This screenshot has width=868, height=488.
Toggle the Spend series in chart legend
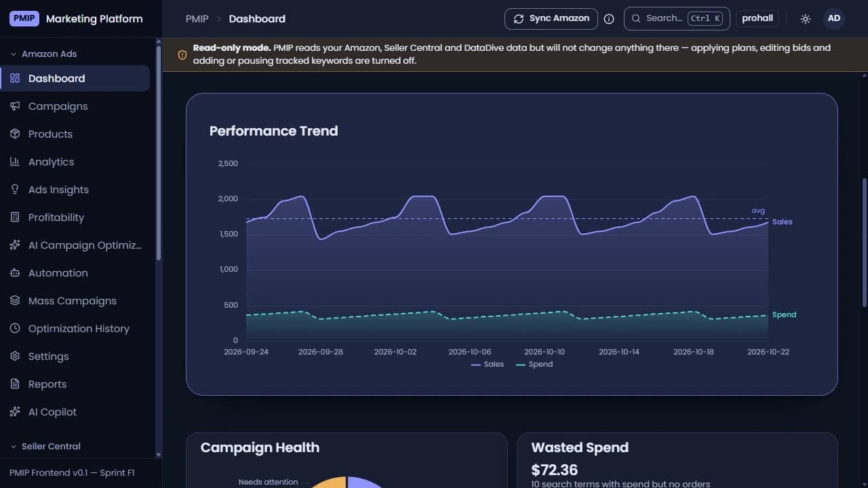[x=534, y=365]
